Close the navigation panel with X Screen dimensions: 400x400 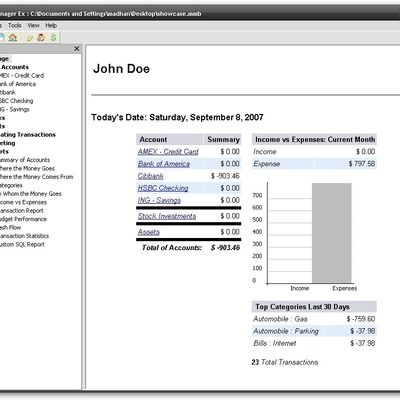click(x=77, y=49)
